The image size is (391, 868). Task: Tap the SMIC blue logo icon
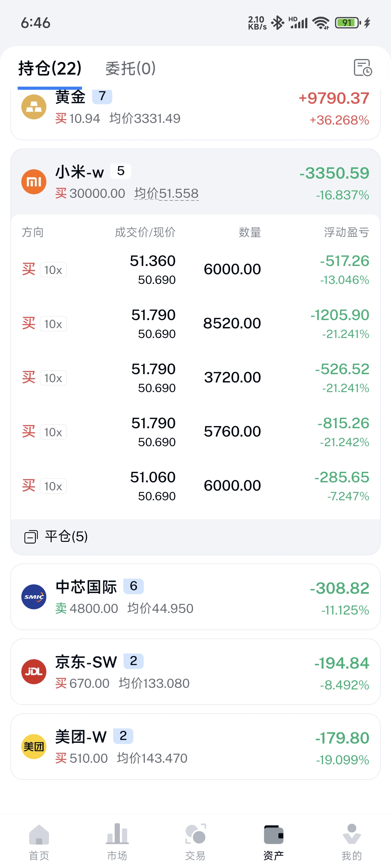pos(34,597)
